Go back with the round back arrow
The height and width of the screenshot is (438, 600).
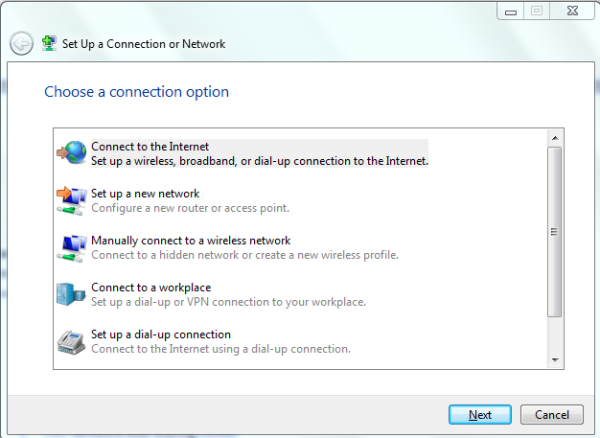(21, 43)
